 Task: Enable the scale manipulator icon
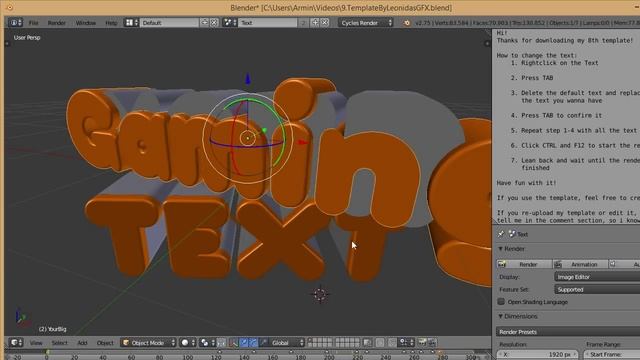(263, 343)
